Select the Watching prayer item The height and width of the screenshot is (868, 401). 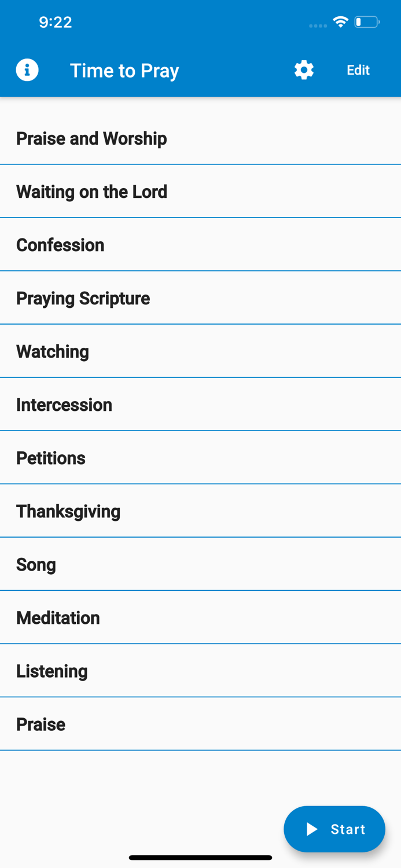53,351
